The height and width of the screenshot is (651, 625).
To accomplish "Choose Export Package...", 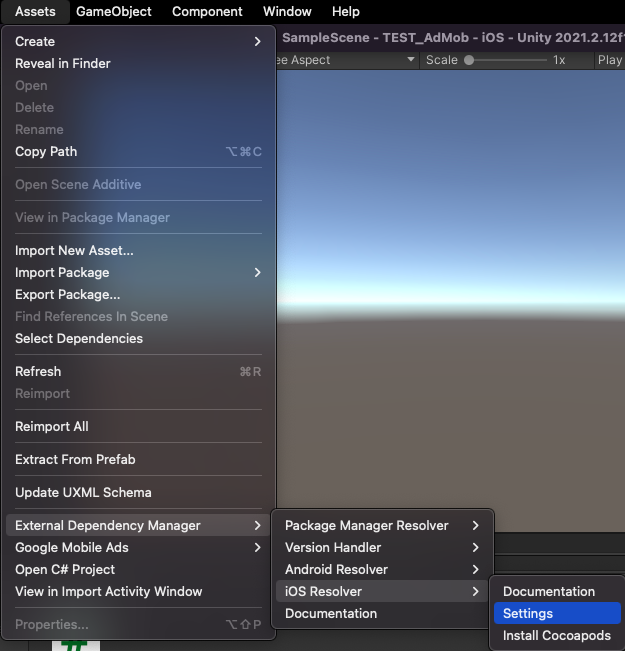I will pos(138,294).
